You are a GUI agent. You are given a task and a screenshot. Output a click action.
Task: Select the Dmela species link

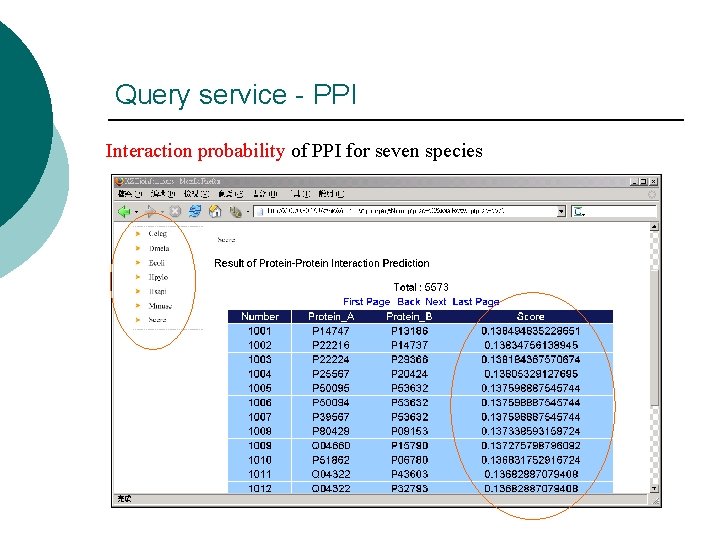pos(159,248)
